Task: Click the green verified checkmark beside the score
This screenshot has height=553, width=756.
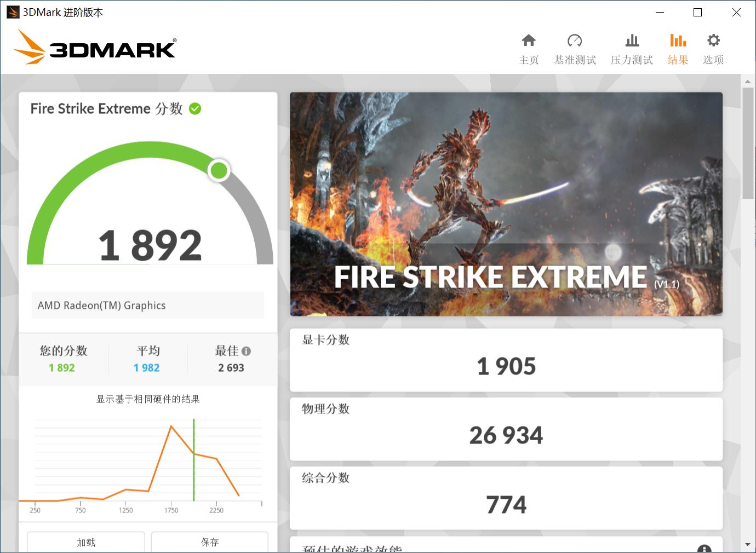Action: pos(196,108)
